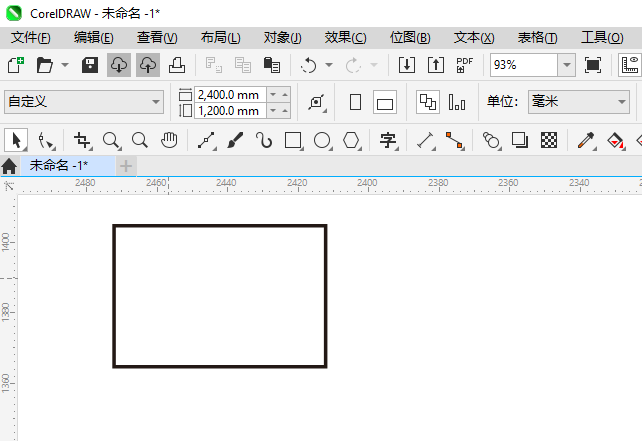Click the zoom level field showing 93%
The height and width of the screenshot is (441, 642).
(x=524, y=65)
